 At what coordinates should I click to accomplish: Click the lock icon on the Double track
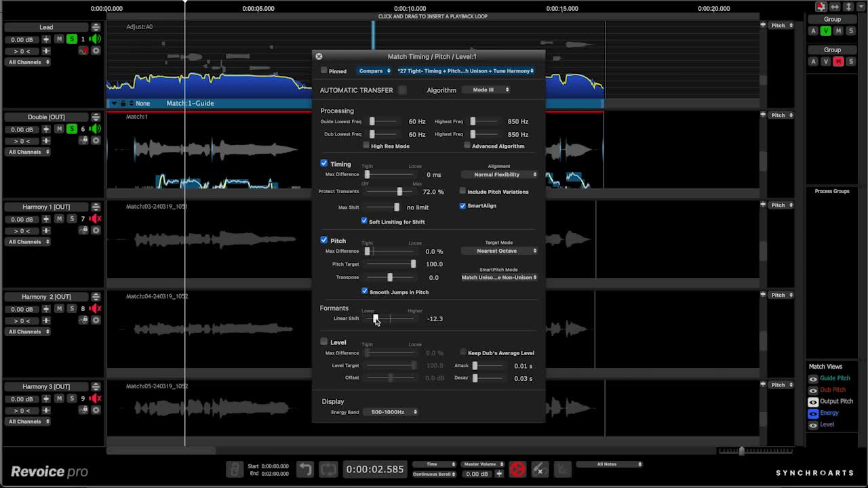[85, 139]
